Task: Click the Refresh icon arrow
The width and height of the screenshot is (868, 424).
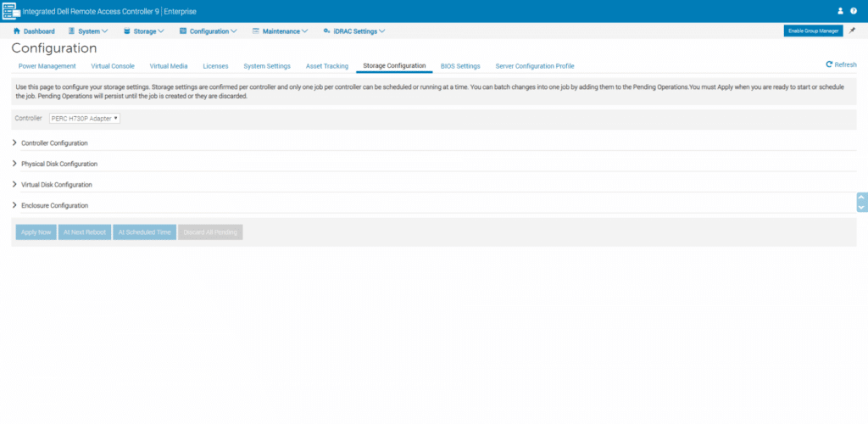Action: [x=829, y=64]
